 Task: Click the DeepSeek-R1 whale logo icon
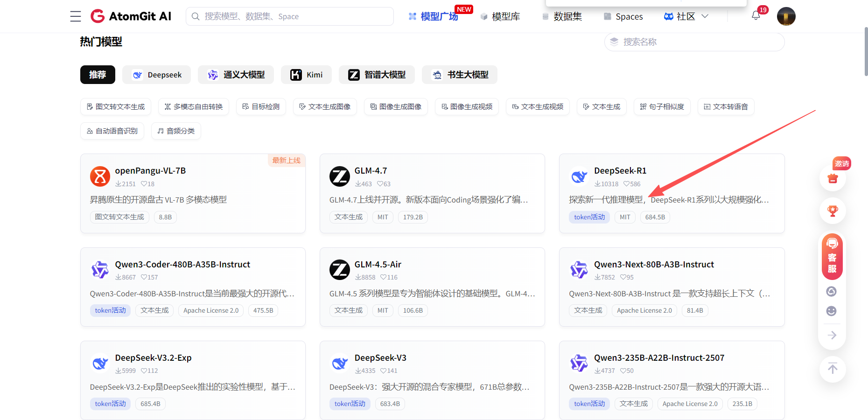[579, 176]
